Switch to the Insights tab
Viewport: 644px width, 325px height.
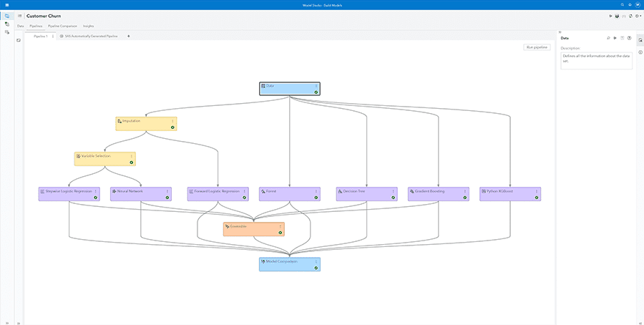point(88,26)
